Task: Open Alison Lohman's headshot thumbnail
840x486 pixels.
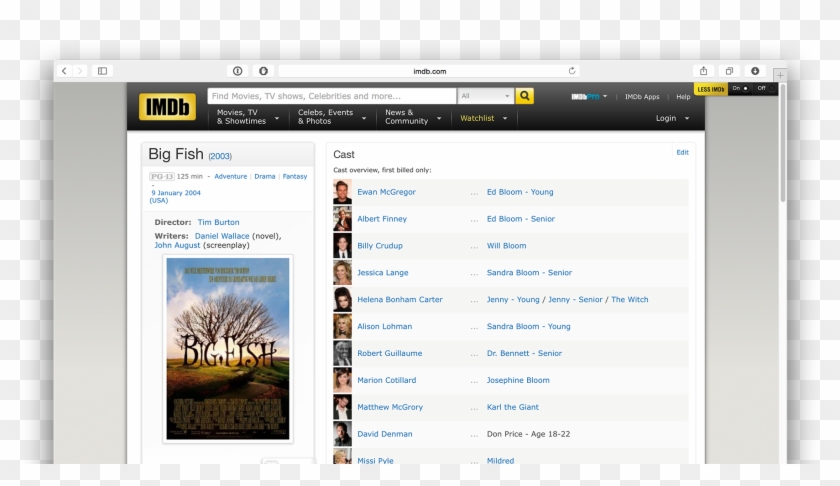Action: tap(342, 326)
